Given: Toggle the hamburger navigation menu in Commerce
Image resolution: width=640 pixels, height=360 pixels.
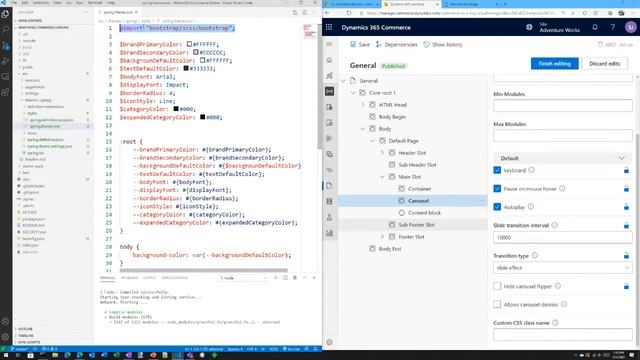Looking at the screenshot, I should coord(329,44).
